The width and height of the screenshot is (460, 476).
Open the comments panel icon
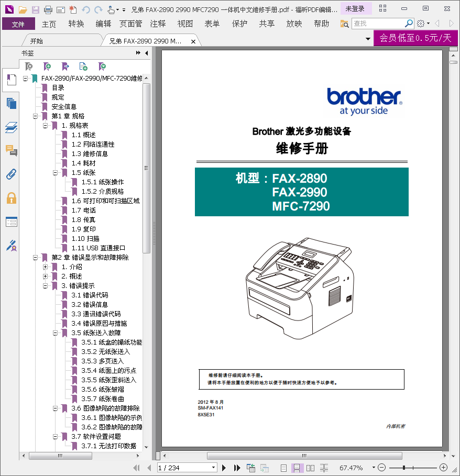point(12,150)
